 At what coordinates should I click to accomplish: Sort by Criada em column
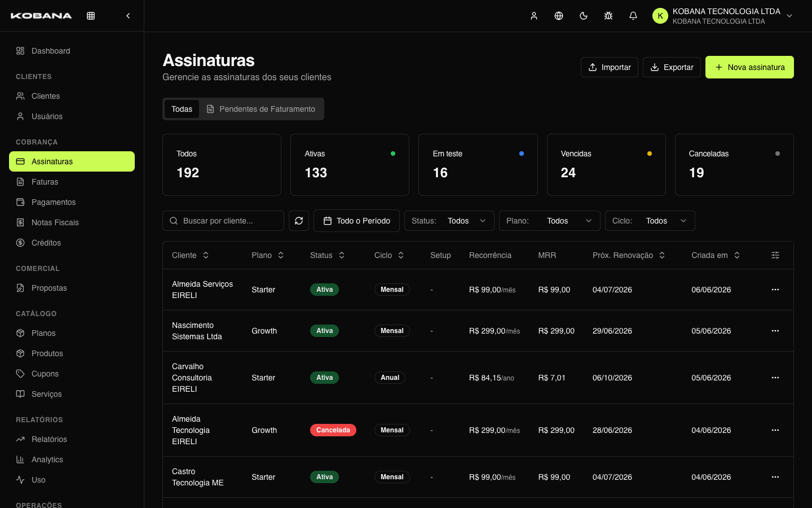click(x=716, y=255)
